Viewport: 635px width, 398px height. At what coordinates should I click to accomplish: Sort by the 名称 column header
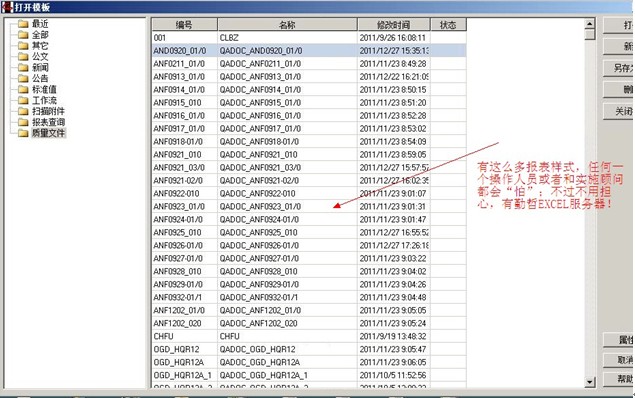coord(288,25)
